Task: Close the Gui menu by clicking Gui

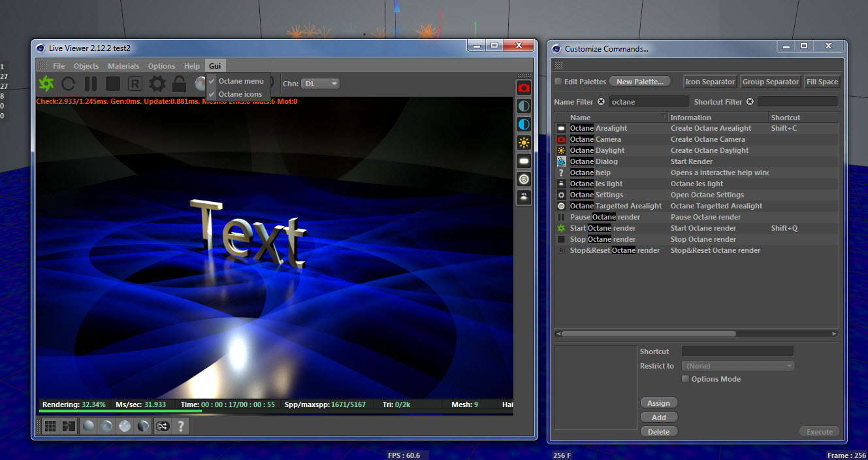Action: pyautogui.click(x=215, y=66)
